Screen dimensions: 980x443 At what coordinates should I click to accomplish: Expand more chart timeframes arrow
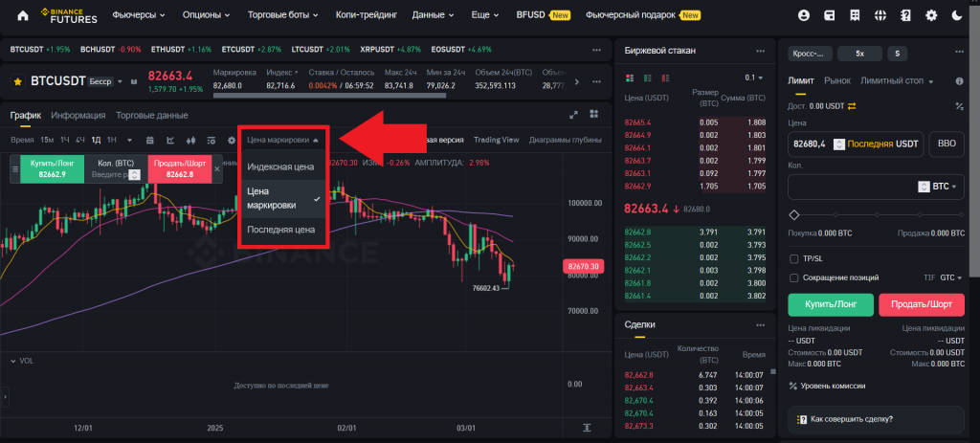[129, 140]
